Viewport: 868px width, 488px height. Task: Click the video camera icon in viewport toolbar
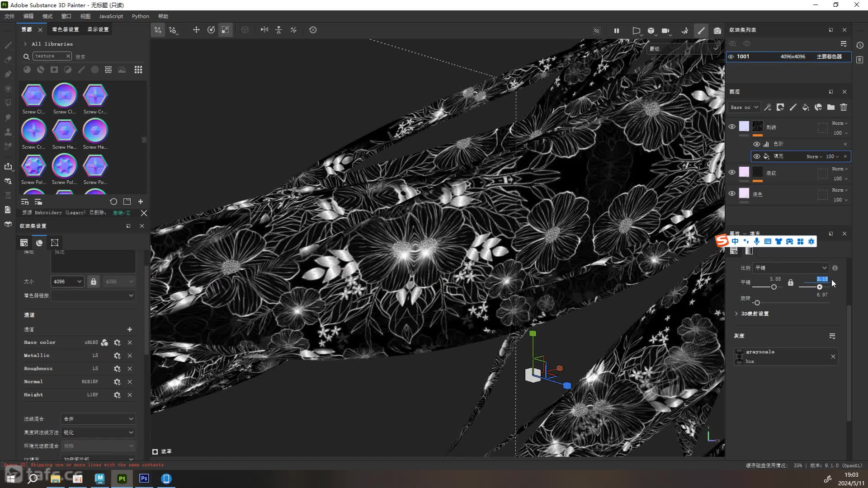665,31
